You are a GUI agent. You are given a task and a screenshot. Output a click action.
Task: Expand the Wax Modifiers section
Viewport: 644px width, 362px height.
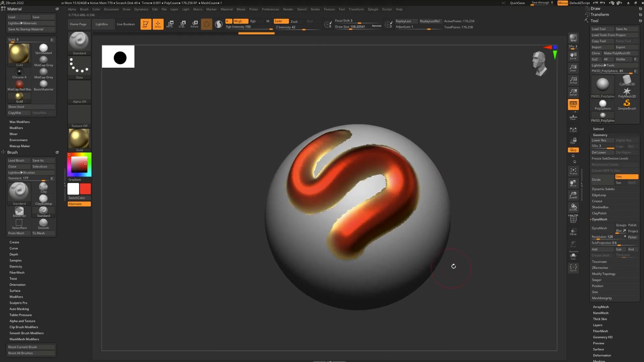click(x=19, y=122)
